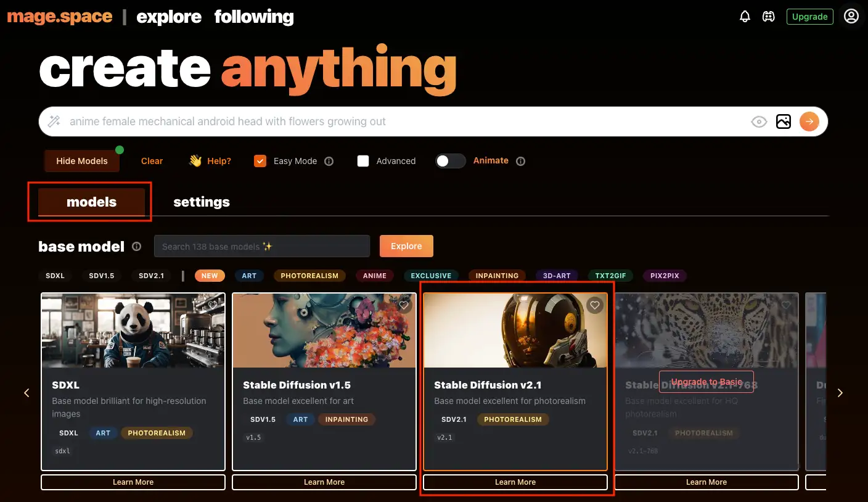Filter models by EXCLUSIVE tag
This screenshot has width=868, height=502.
431,276
